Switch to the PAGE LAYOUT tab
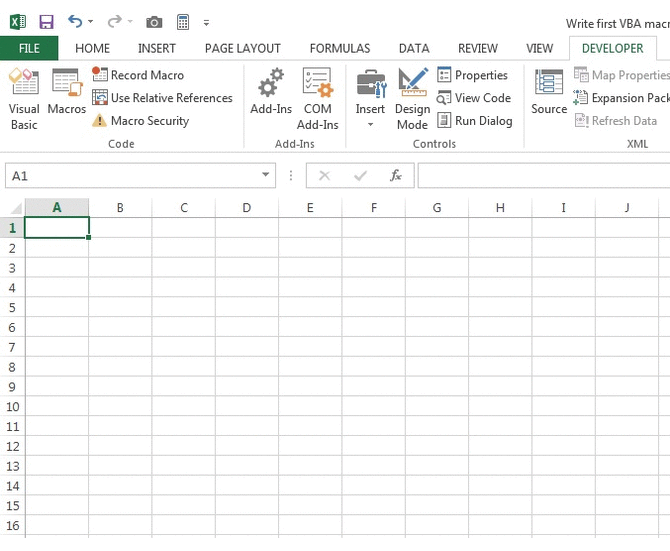Viewport: 670px width, 551px height. point(243,48)
